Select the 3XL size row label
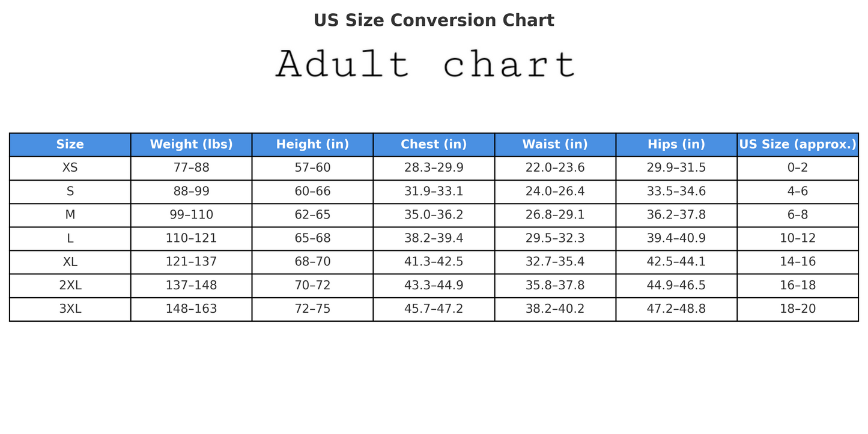 (x=70, y=309)
